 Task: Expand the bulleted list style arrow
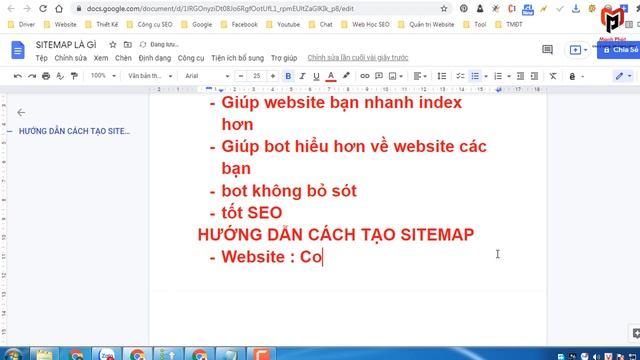click(x=486, y=76)
